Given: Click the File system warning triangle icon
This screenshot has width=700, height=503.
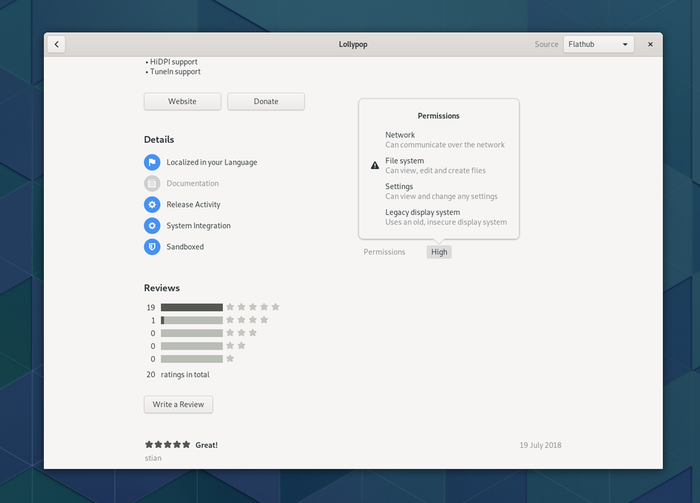Looking at the screenshot, I should [x=375, y=166].
